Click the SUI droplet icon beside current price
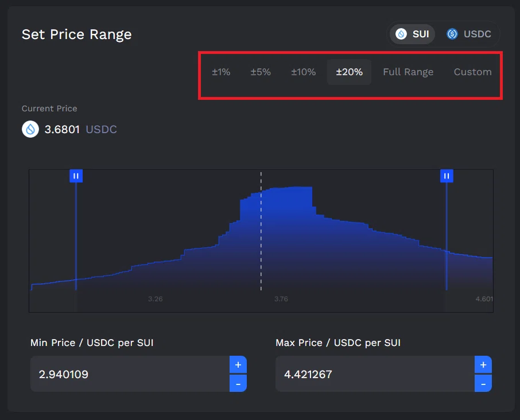The width and height of the screenshot is (520, 420). tap(30, 129)
